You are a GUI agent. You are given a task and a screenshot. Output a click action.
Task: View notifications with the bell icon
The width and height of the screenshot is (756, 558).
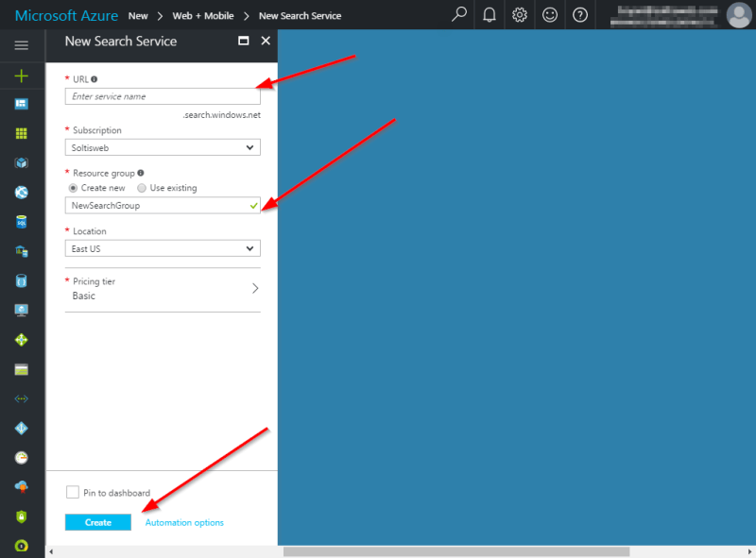tap(489, 15)
